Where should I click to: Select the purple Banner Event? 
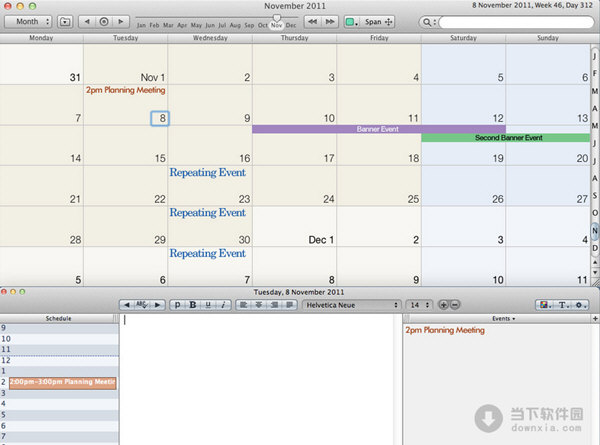[378, 129]
